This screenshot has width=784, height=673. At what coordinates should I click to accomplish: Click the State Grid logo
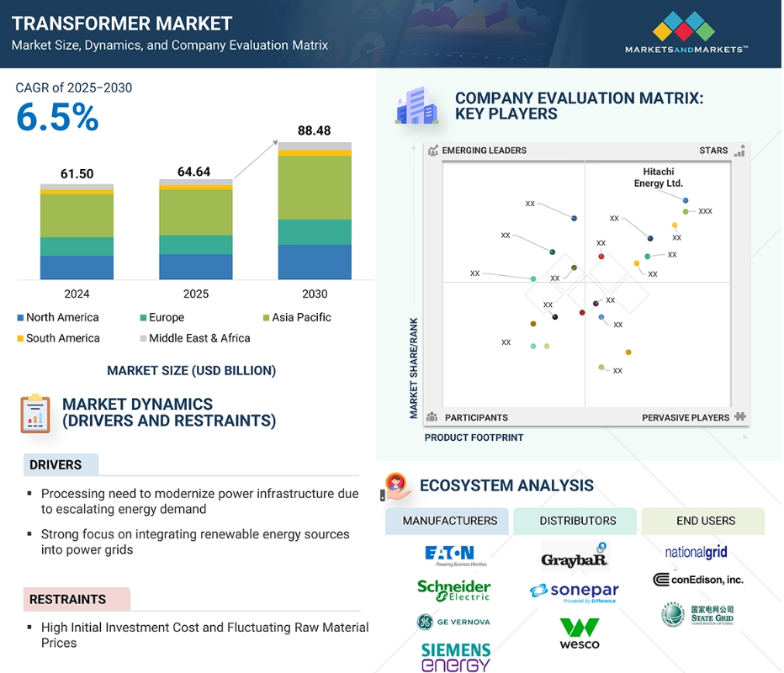[x=697, y=614]
